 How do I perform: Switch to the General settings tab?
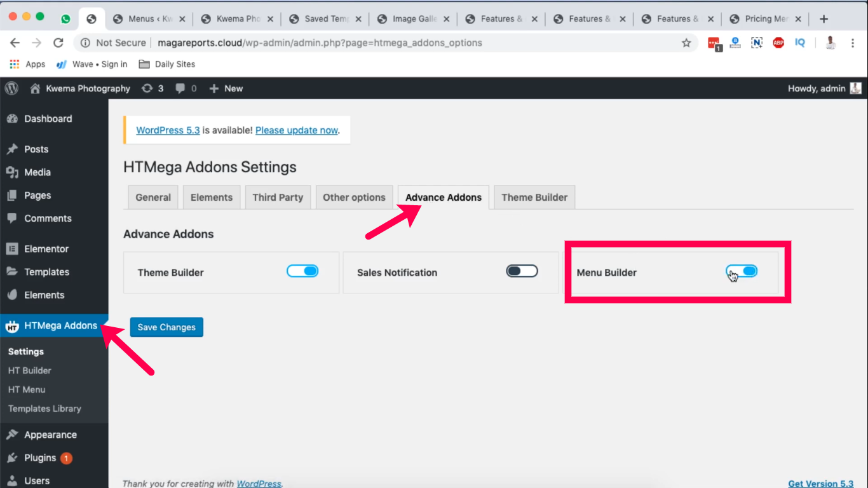click(x=153, y=197)
